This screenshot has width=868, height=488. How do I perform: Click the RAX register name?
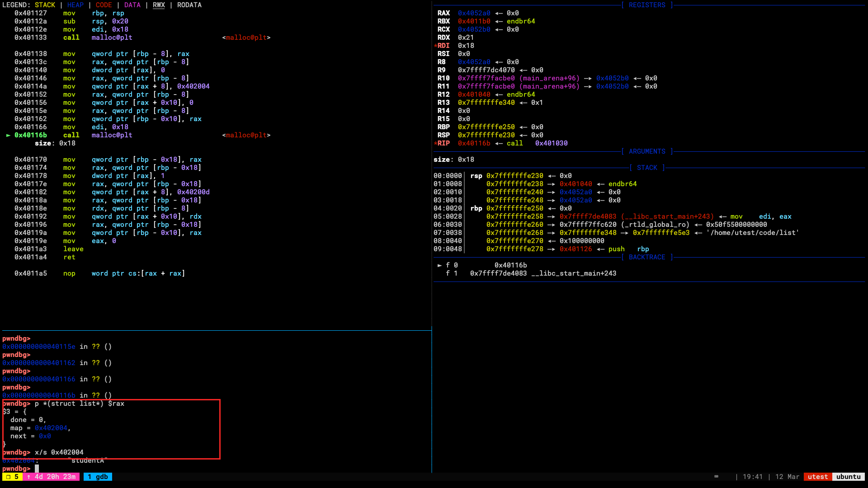click(x=443, y=13)
